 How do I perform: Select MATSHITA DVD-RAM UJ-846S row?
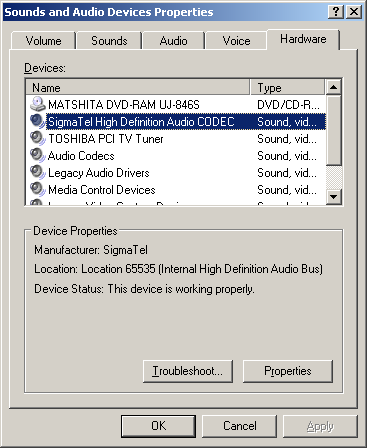pyautogui.click(x=176, y=104)
